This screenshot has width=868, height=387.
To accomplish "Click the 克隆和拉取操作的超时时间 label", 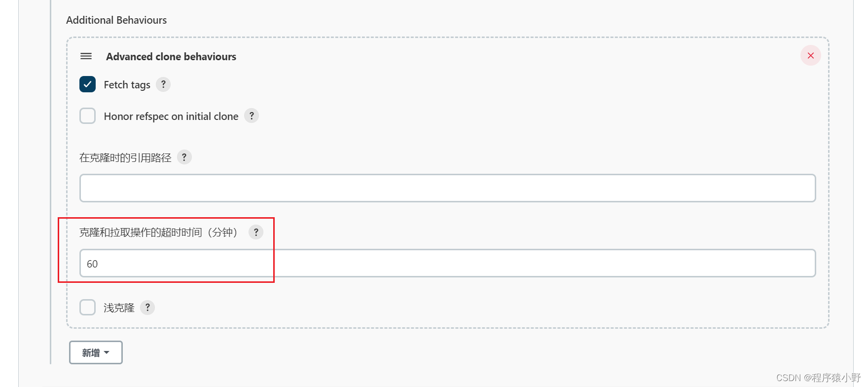I will point(158,232).
